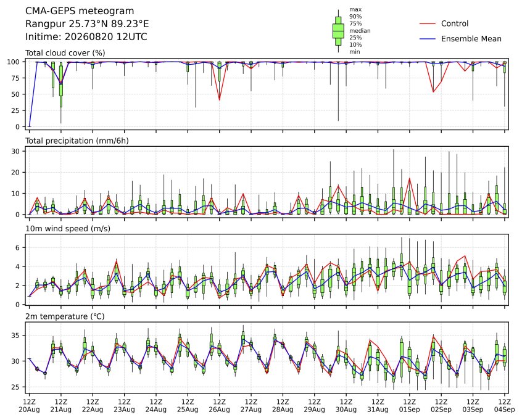Screen dimensions: 522x420
Task: Click the Total precipitation panel title
Action: [x=77, y=141]
